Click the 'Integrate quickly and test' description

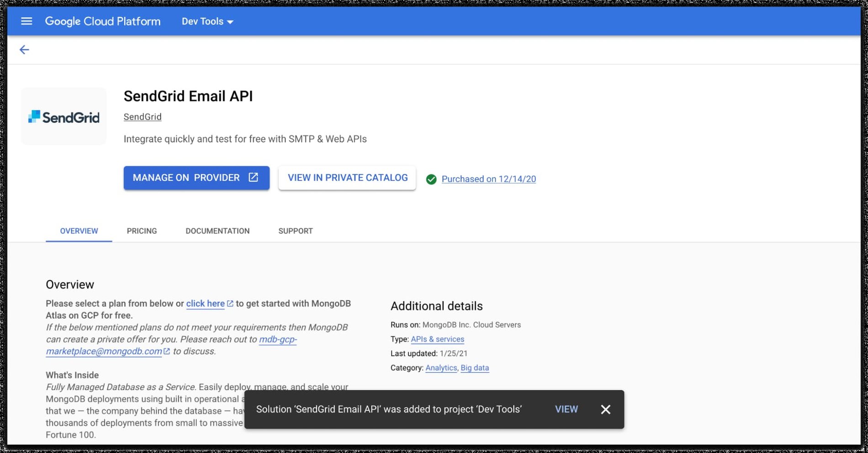pos(245,139)
